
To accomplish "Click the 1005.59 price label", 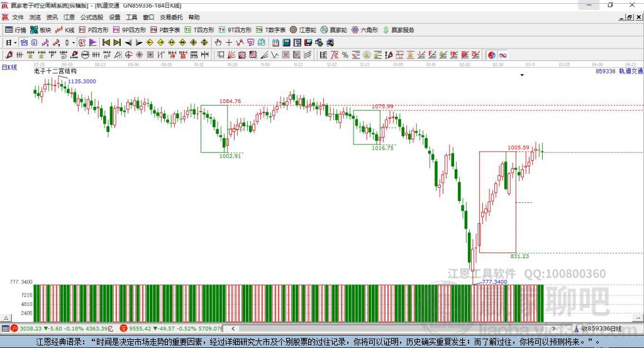I will pos(518,148).
